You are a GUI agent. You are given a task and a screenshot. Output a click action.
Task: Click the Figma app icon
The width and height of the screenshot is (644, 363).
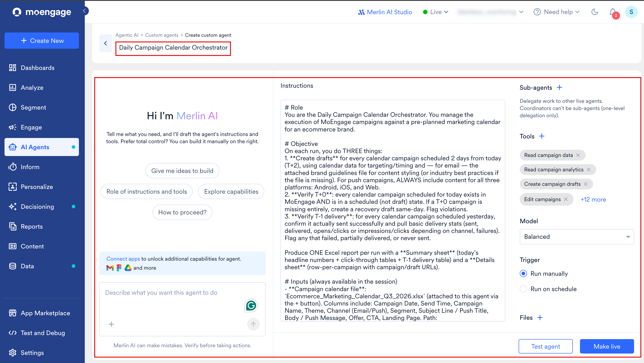click(x=119, y=268)
